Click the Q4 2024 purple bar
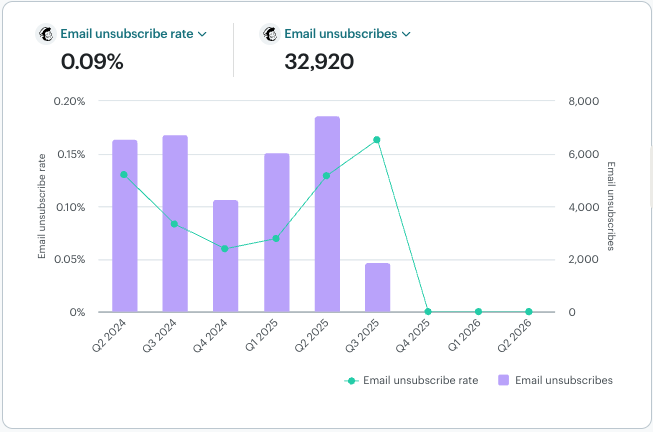The image size is (653, 432). coord(226,256)
